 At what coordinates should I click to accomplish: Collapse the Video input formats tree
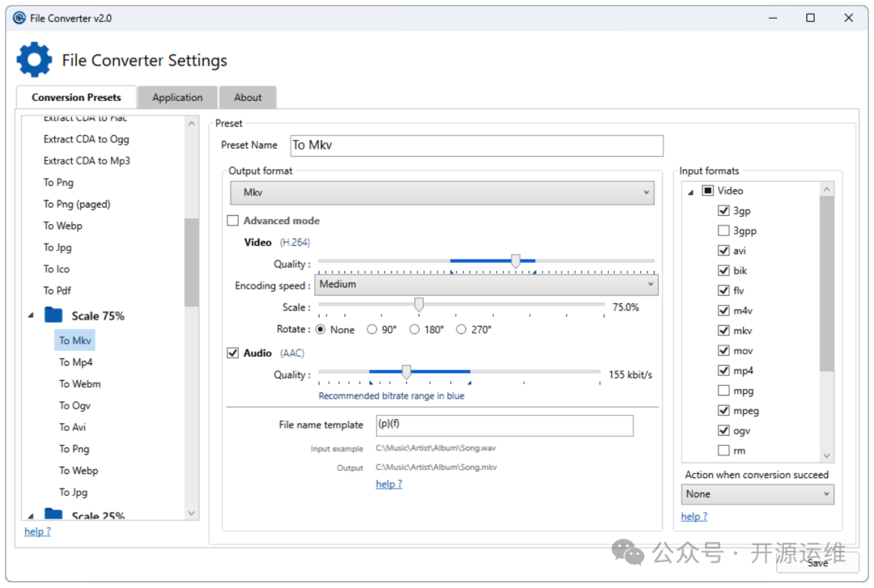[690, 192]
